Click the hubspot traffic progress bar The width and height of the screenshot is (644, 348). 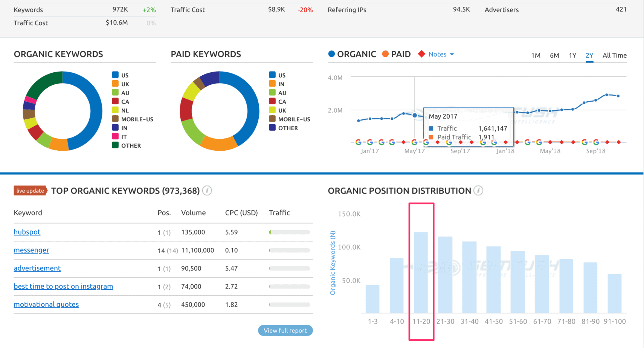tap(289, 232)
